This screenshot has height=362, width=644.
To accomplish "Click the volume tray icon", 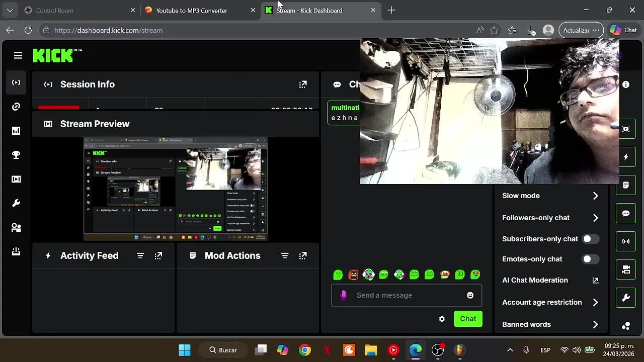I will pyautogui.click(x=577, y=350).
